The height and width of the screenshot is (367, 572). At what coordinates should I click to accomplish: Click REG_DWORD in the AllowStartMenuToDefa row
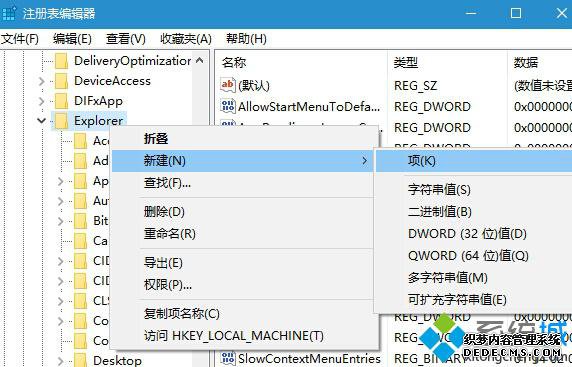coord(432,107)
